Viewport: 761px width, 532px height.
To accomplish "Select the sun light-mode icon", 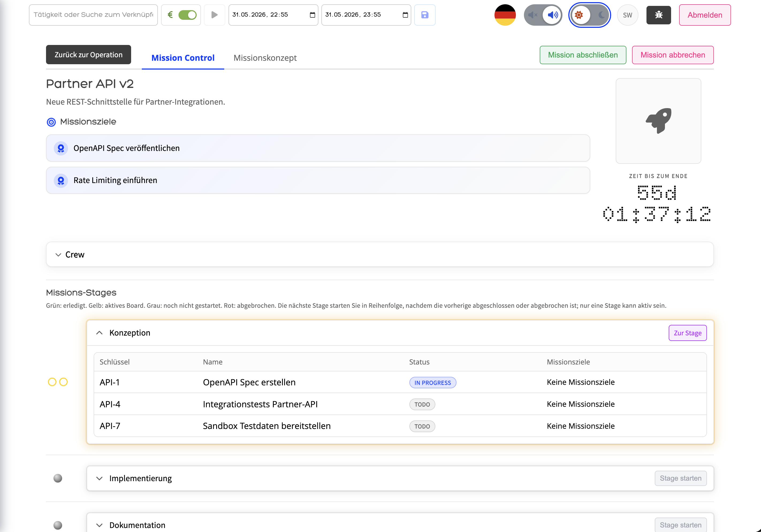I will 579,15.
